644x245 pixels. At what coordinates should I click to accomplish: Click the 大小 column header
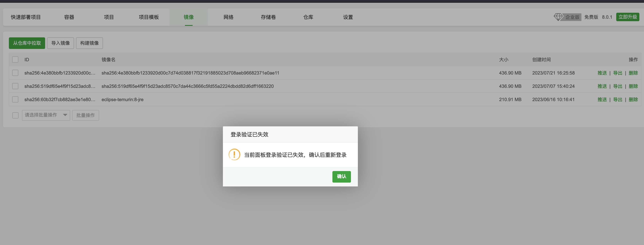(503, 60)
